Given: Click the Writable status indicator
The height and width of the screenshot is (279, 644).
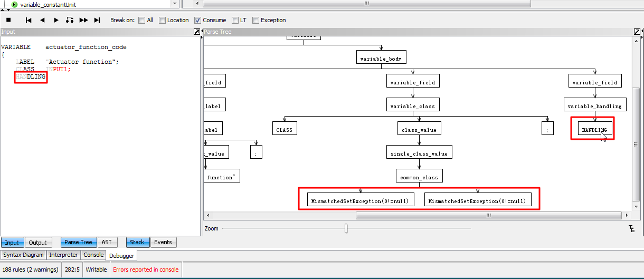Looking at the screenshot, I should tap(97, 270).
